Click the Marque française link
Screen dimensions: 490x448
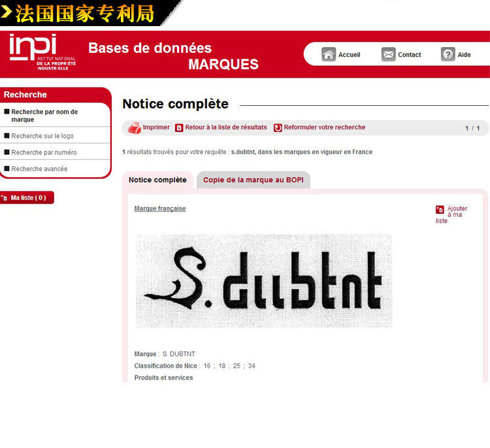160,208
